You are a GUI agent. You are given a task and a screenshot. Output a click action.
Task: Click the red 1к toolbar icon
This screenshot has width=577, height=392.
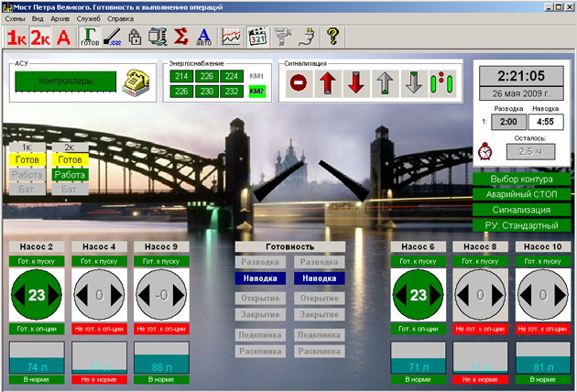(16, 38)
